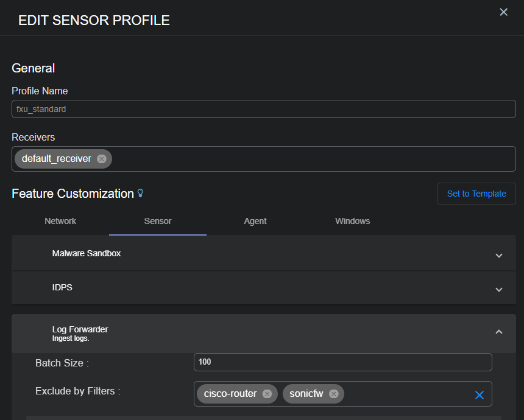Click the default_receiver chip label
Viewport: 524px width, 420px height.
pyautogui.click(x=56, y=159)
